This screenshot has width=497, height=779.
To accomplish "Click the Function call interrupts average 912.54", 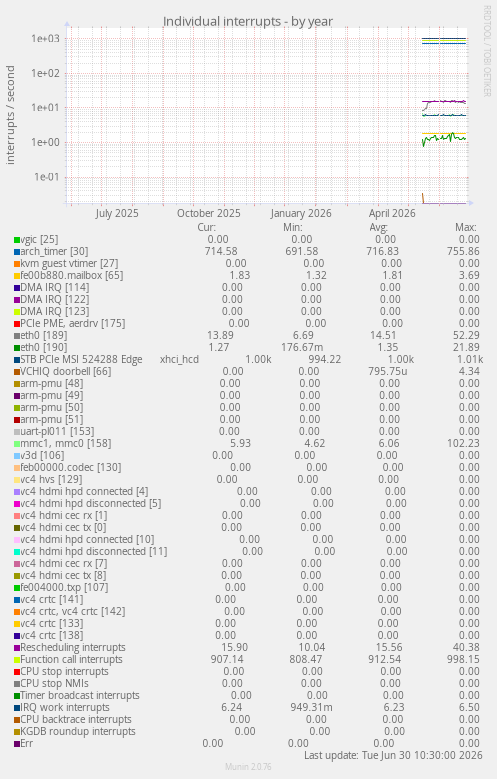I will tap(385, 659).
